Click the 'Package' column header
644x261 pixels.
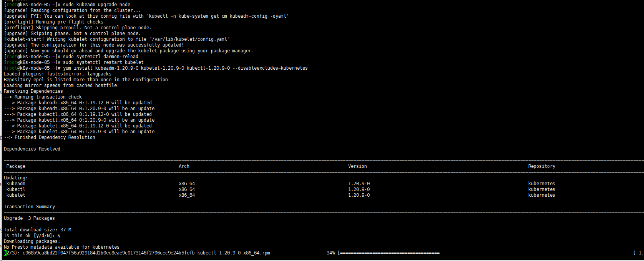pyautogui.click(x=16, y=166)
